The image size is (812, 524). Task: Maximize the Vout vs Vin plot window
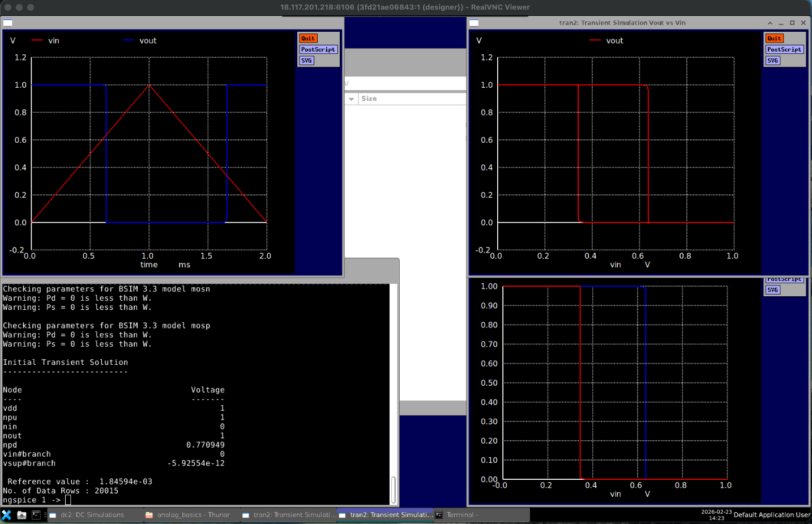pyautogui.click(x=792, y=23)
